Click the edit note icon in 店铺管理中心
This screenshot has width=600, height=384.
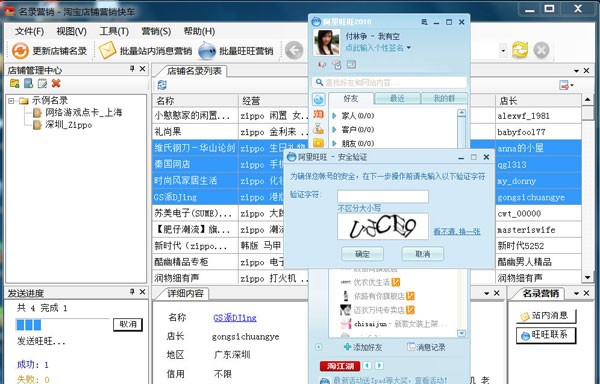pos(42,83)
